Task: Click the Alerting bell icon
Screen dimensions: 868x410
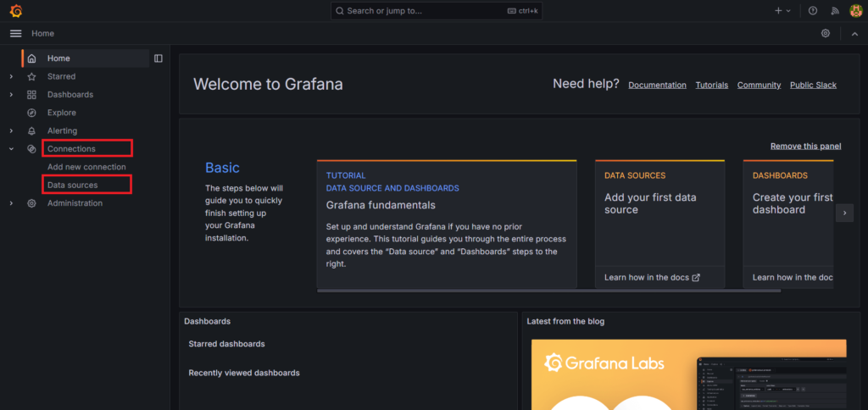Action: click(x=31, y=131)
